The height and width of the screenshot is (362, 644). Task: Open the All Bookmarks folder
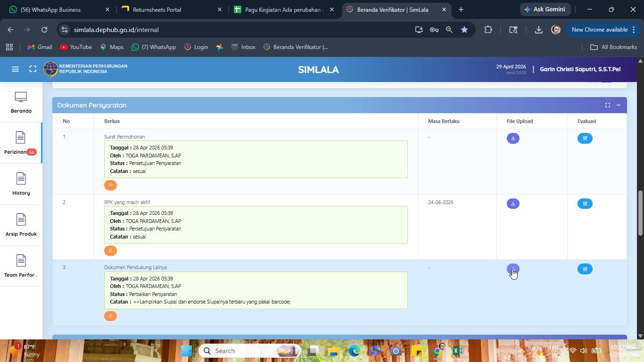(x=613, y=47)
